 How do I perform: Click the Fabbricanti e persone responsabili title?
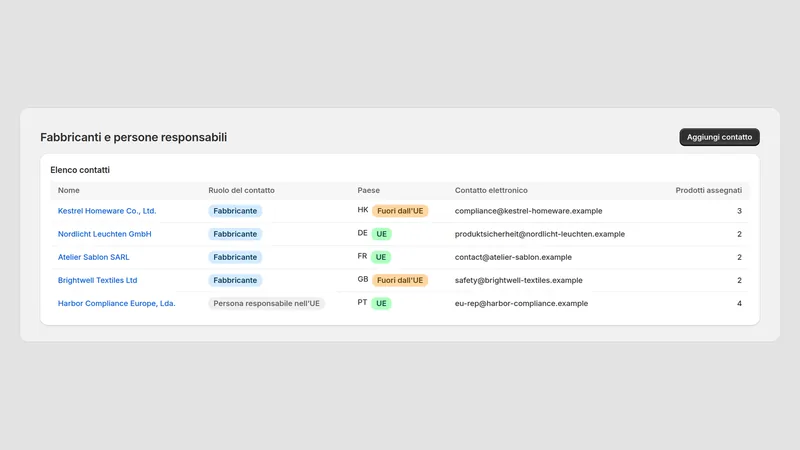pyautogui.click(x=134, y=137)
